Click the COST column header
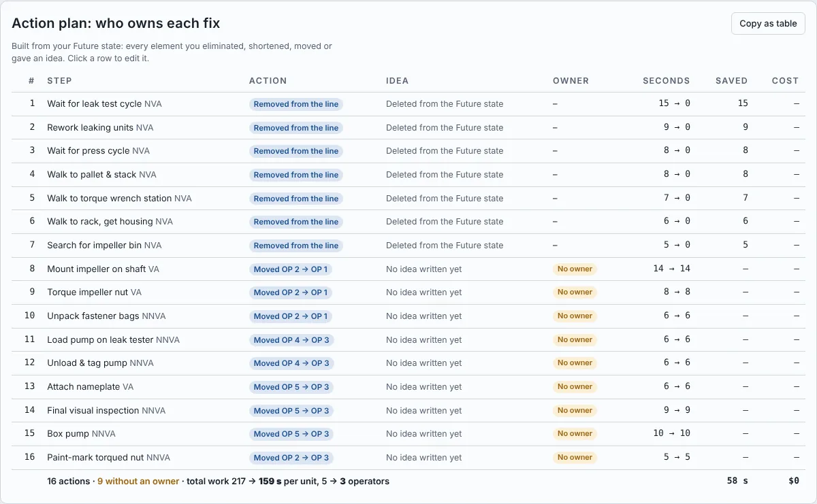The image size is (817, 504). (785, 81)
